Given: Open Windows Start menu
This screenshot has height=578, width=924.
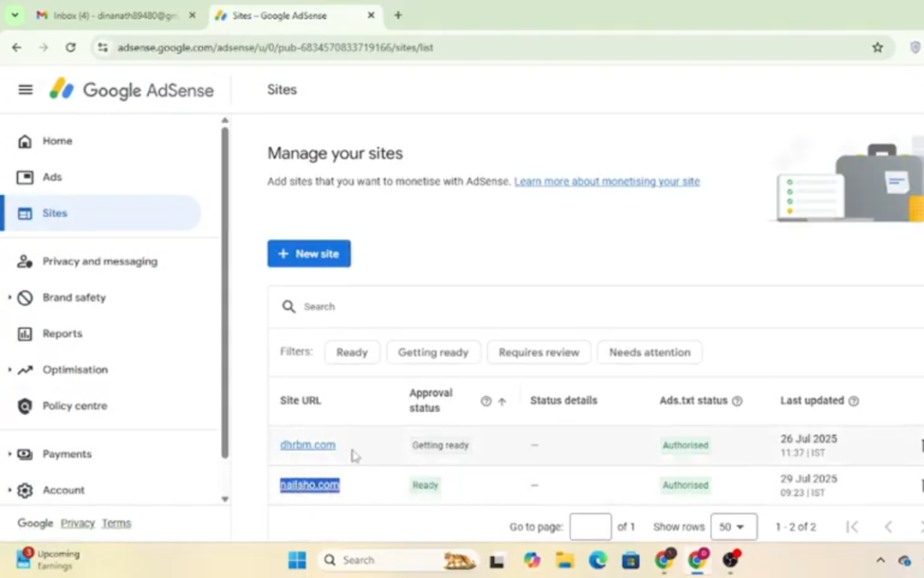Looking at the screenshot, I should (297, 560).
